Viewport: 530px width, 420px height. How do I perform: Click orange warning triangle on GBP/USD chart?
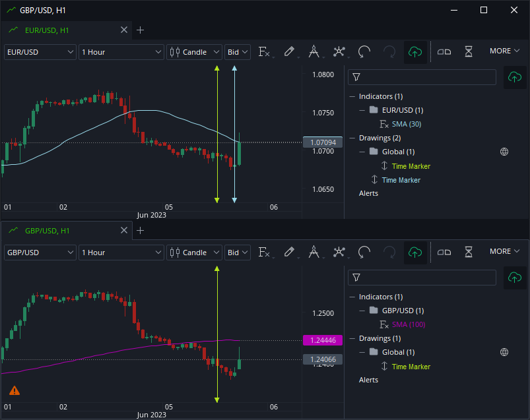coord(15,391)
